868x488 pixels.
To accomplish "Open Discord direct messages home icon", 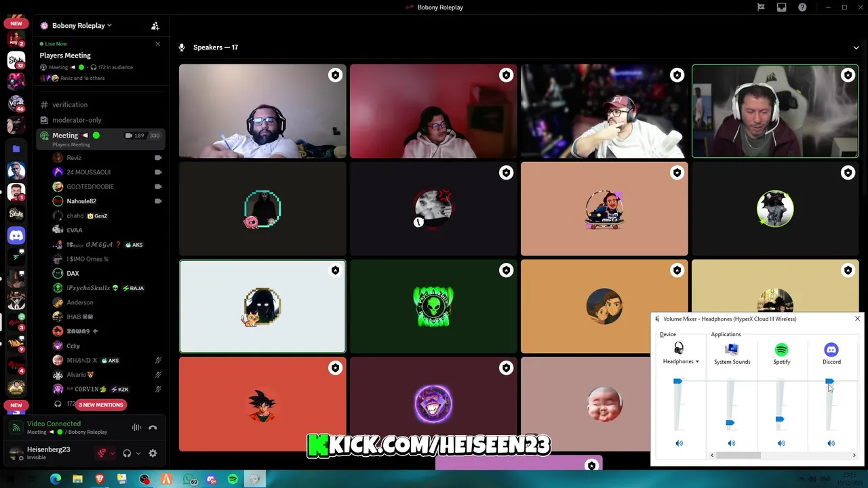I will click(16, 235).
